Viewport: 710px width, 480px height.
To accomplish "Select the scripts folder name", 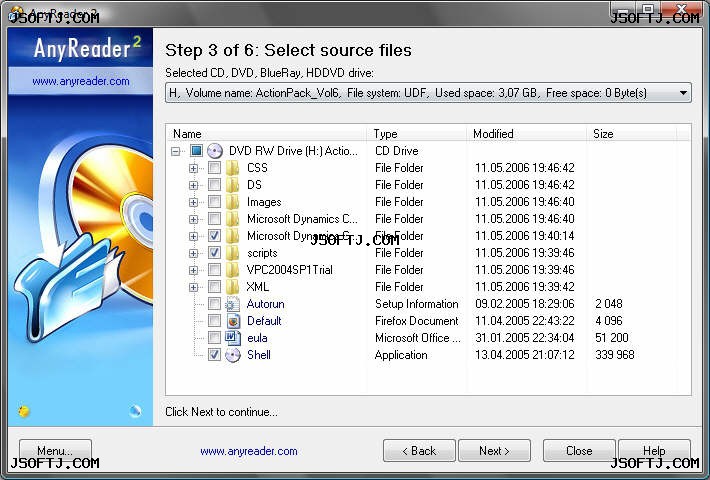I will [262, 253].
